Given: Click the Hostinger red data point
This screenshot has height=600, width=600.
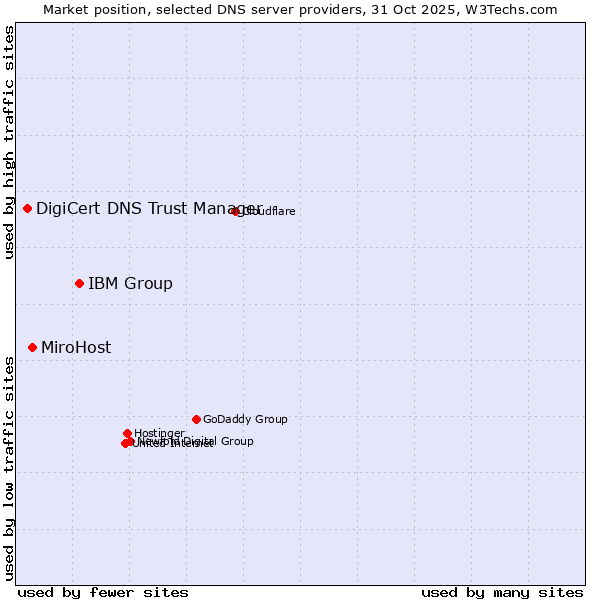Looking at the screenshot, I should click(x=127, y=433).
